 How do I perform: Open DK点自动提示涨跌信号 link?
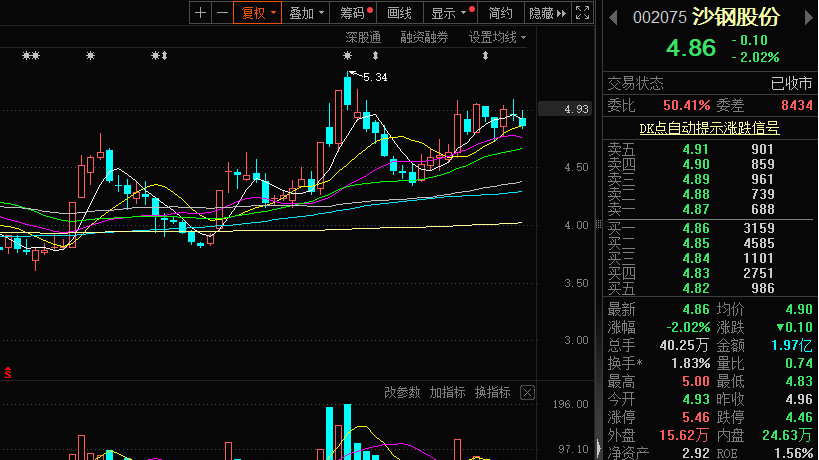[x=709, y=128]
